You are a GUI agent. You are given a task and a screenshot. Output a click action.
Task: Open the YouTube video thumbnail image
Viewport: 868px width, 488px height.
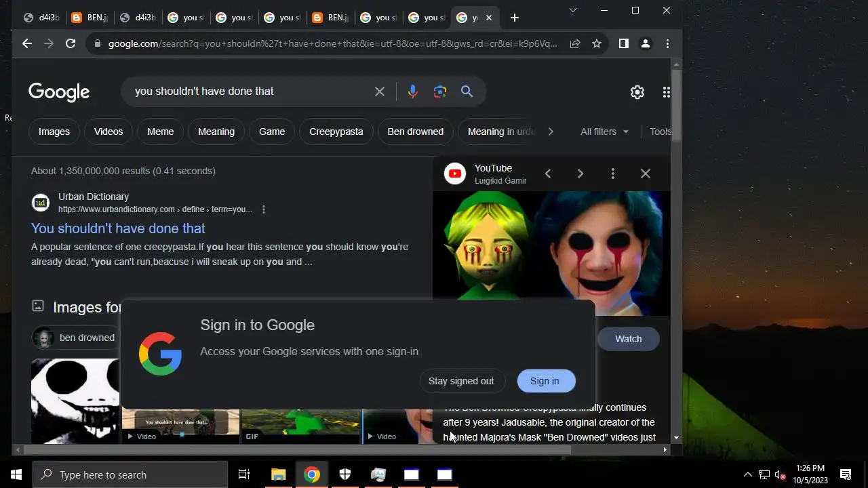(551, 253)
